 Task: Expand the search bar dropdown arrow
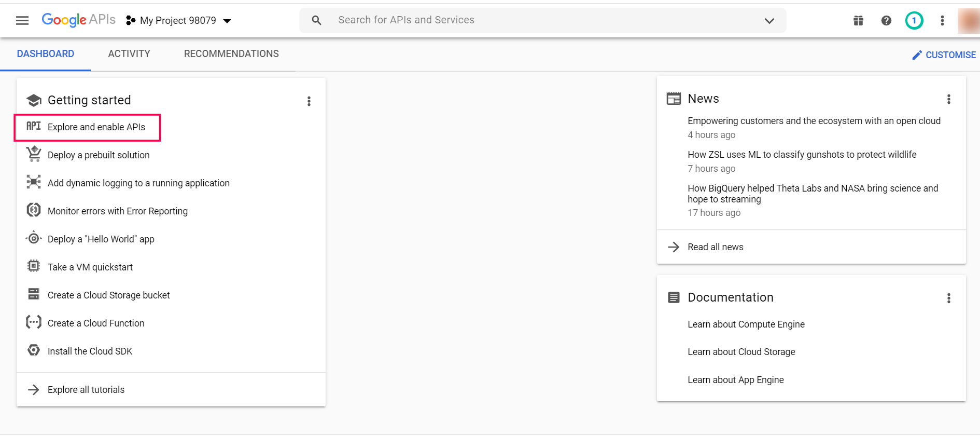click(x=769, y=21)
